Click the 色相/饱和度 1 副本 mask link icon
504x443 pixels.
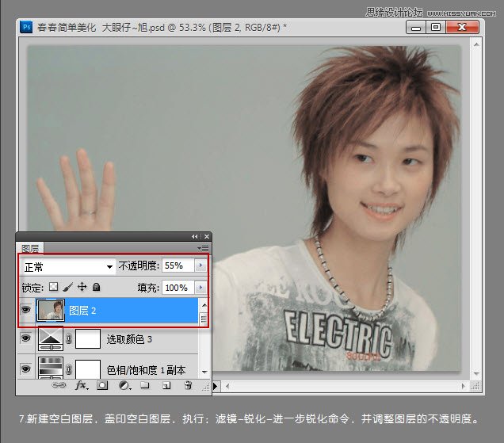point(68,369)
